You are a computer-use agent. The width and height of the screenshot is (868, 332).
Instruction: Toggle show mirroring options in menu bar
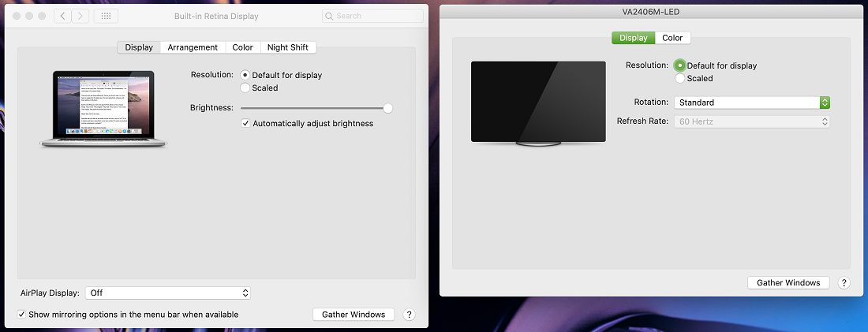coord(22,315)
